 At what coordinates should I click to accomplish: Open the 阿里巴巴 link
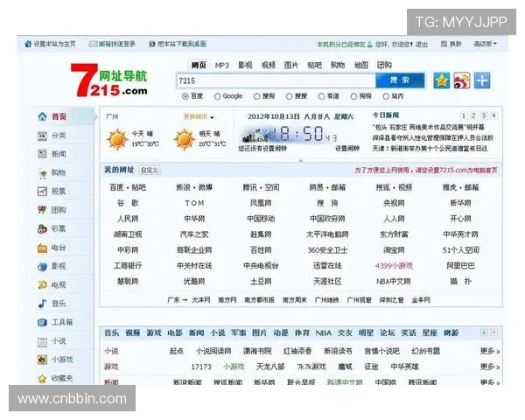coord(460,266)
